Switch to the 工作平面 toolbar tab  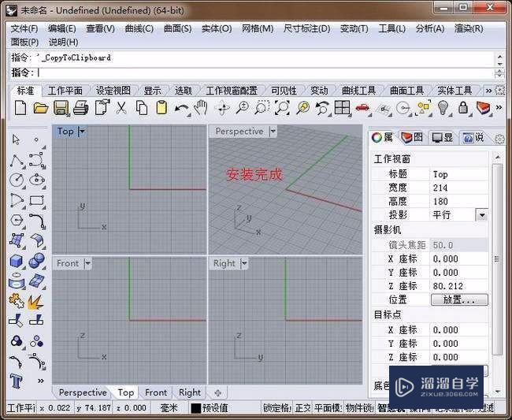65,91
